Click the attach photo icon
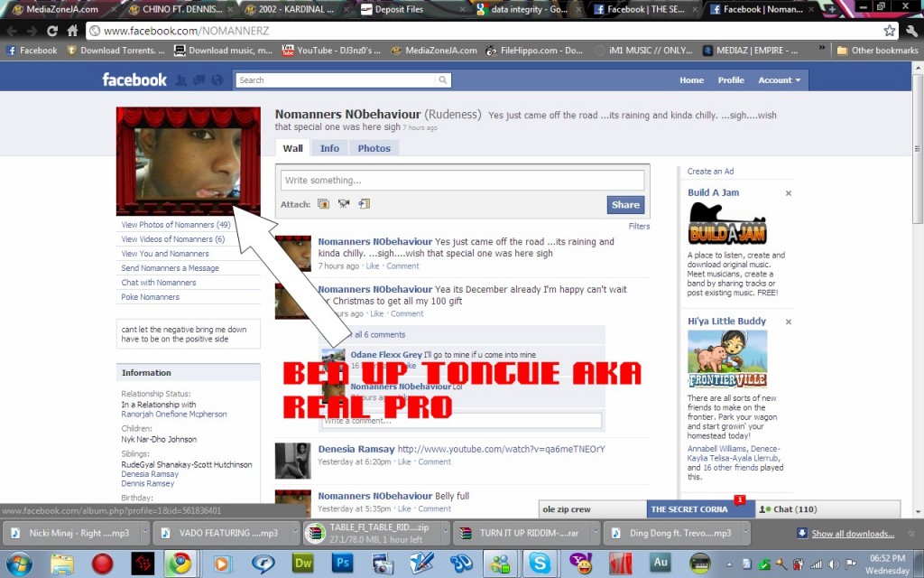 pyautogui.click(x=323, y=204)
